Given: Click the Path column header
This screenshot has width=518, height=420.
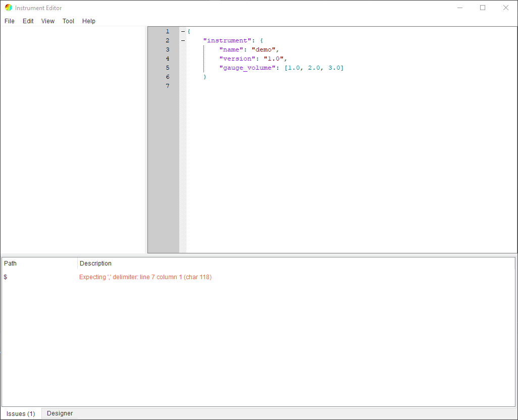Looking at the screenshot, I should coord(40,264).
